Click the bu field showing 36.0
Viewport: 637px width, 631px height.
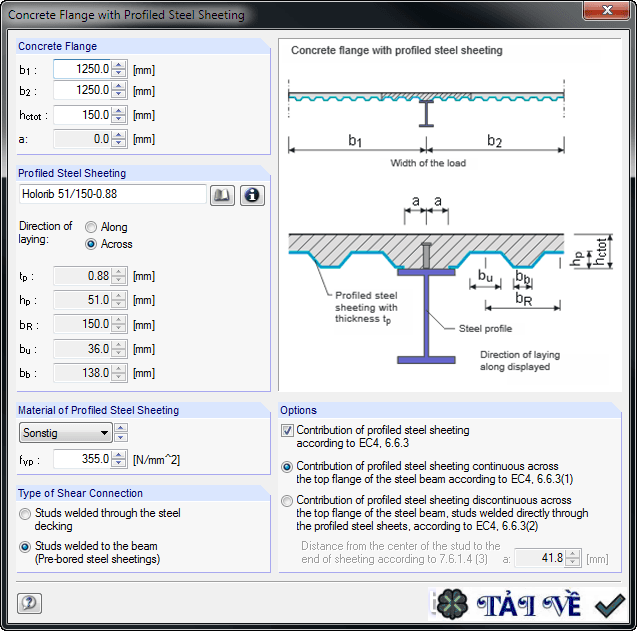[82, 349]
